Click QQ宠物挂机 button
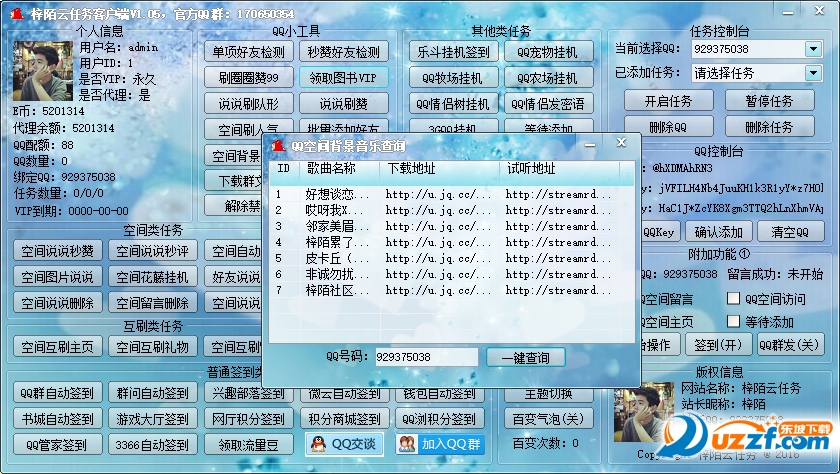Screen dimensions: 840x474 pos(548,52)
